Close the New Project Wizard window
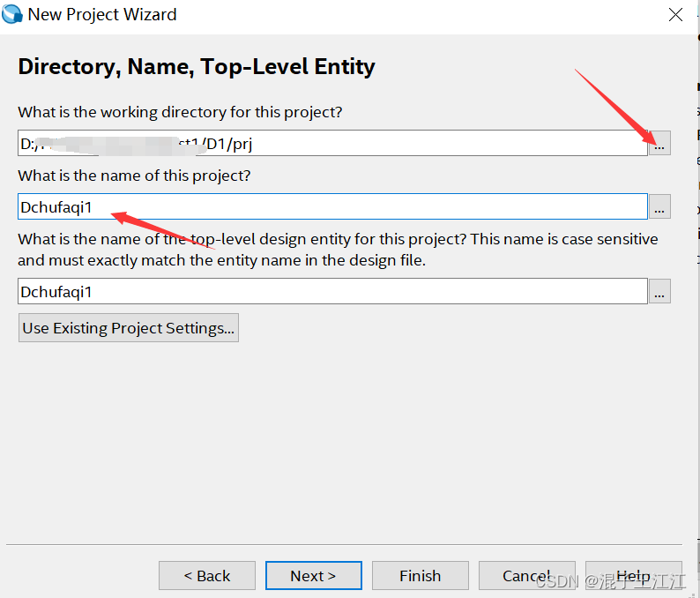Image resolution: width=700 pixels, height=598 pixels. pyautogui.click(x=675, y=15)
